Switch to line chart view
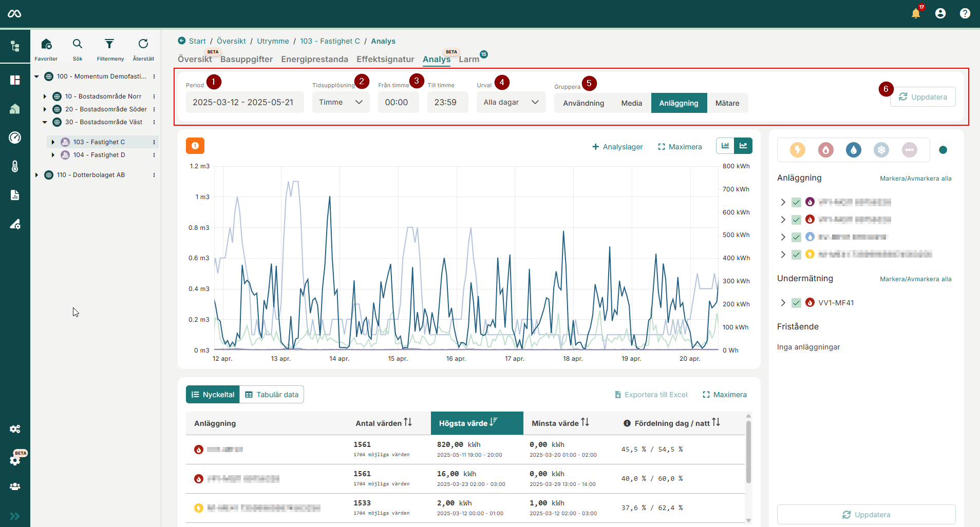The height and width of the screenshot is (527, 980). [x=743, y=146]
